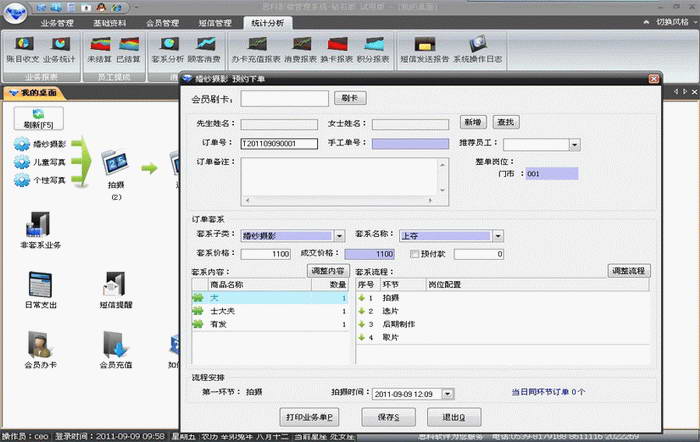Focus the 成交价格 field
Image resolution: width=700 pixels, height=442 pixels.
[370, 254]
